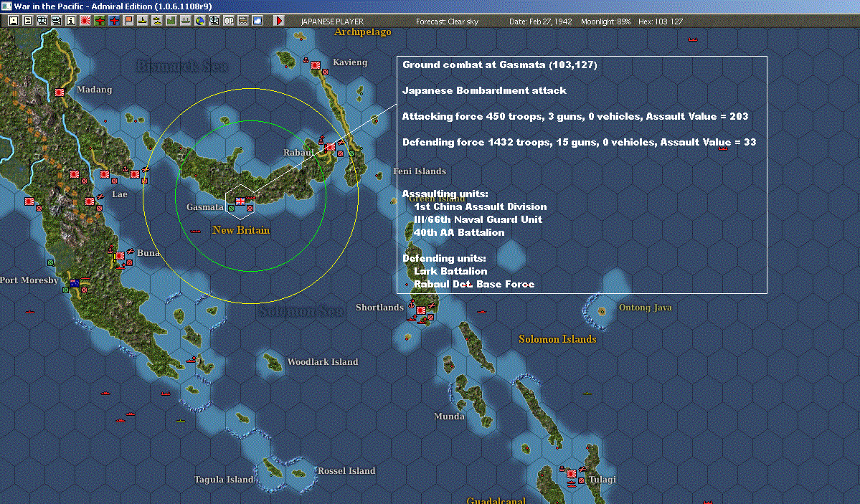Open the save game disk icon
Viewport: 860px width, 504px height.
click(x=14, y=21)
